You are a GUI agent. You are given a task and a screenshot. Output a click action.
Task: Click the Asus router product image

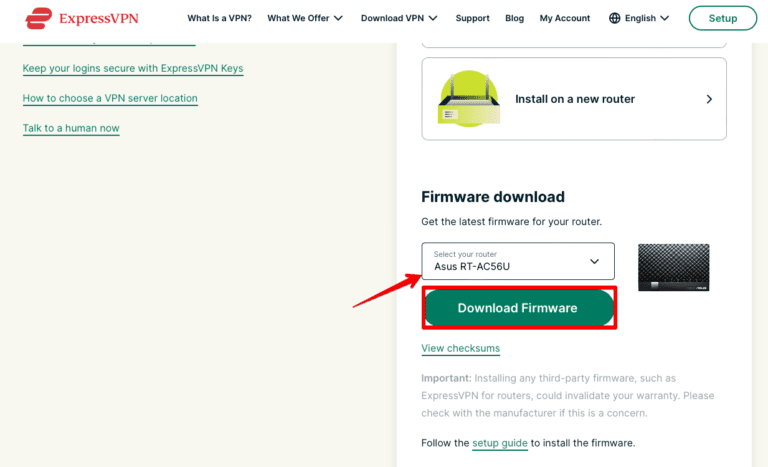pos(673,267)
